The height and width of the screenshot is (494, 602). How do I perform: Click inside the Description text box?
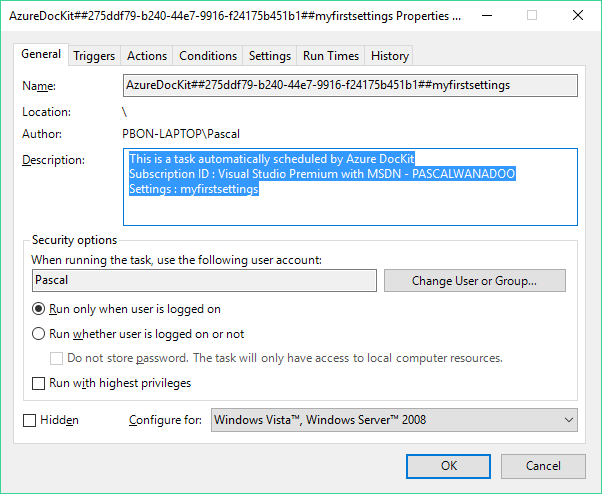point(350,187)
